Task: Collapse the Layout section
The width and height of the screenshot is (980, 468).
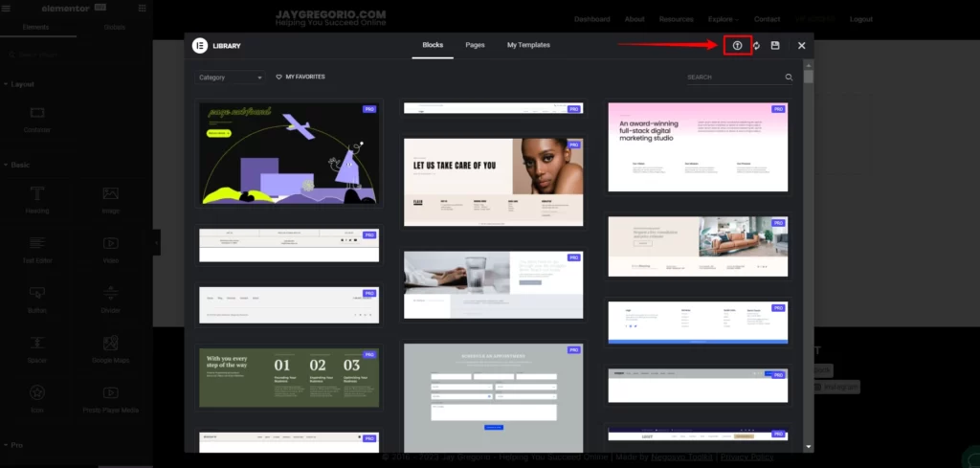Action: click(x=19, y=84)
